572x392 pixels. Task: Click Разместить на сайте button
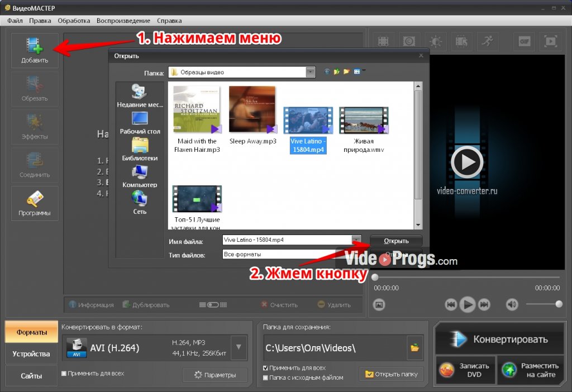click(531, 370)
